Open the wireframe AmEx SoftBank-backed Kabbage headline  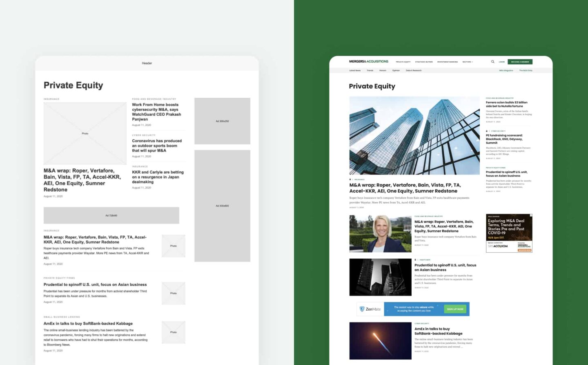pyautogui.click(x=88, y=323)
